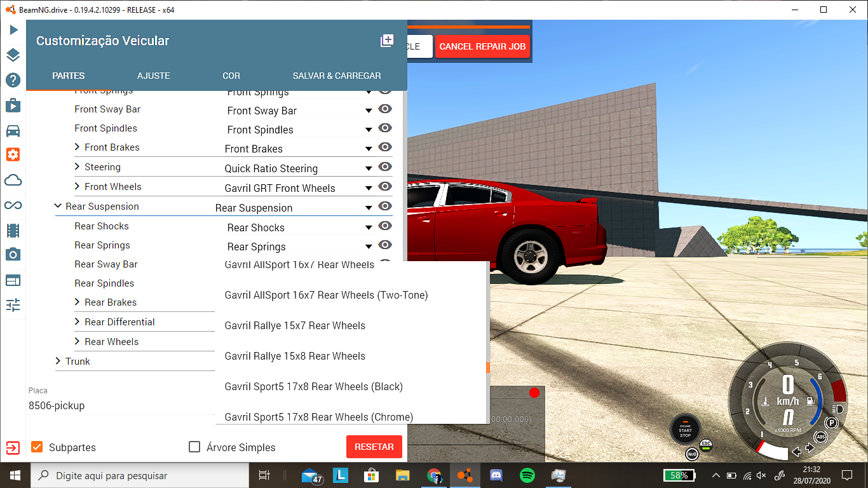Toggle visibility eye for Gavril GRT Front Wheels

pyautogui.click(x=385, y=187)
